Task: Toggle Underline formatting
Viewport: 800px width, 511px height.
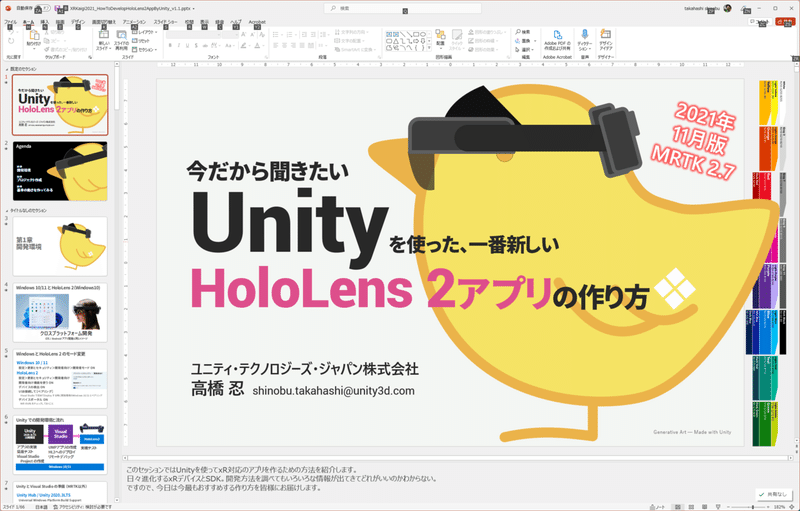Action: pos(187,45)
